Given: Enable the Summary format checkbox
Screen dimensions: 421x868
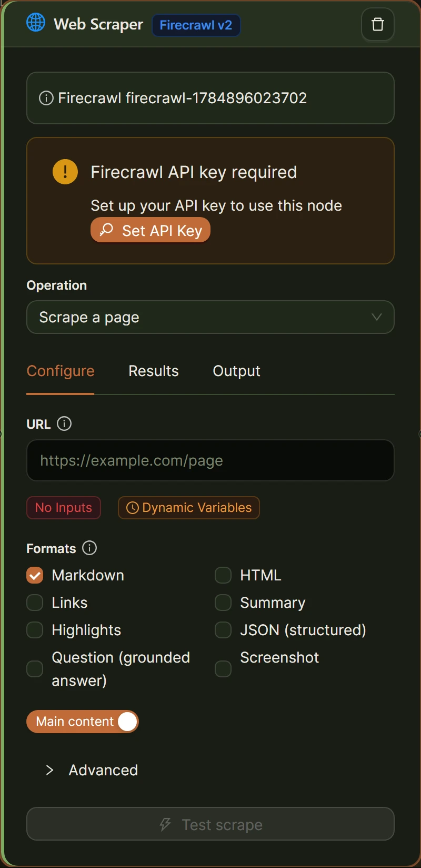Looking at the screenshot, I should click(223, 603).
